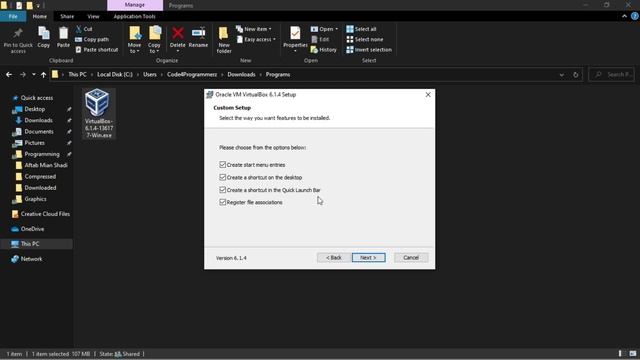Viewport: 640px width, 360px height.
Task: Open recent locations dropdown arrow
Action: [33, 75]
